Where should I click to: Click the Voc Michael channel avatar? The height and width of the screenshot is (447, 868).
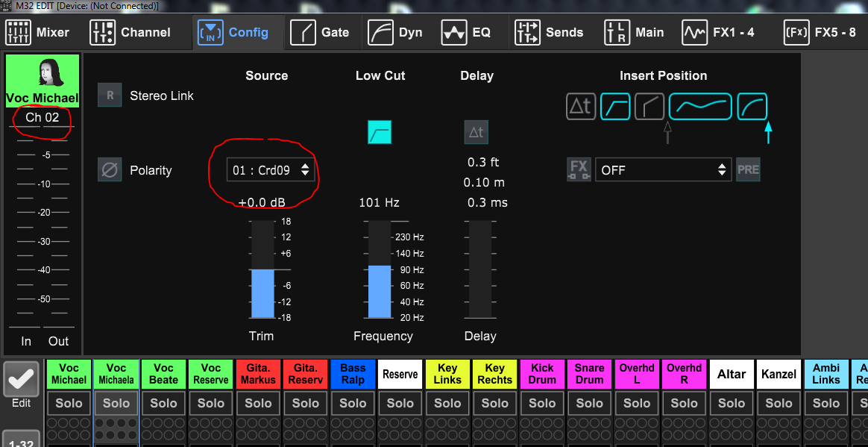(42, 73)
